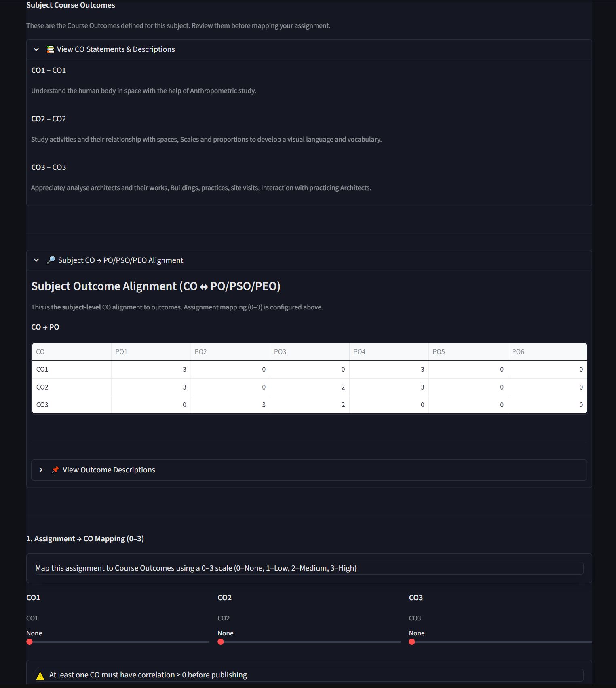Click the PO6 column header in the table
This screenshot has width=616, height=688.
(x=547, y=351)
